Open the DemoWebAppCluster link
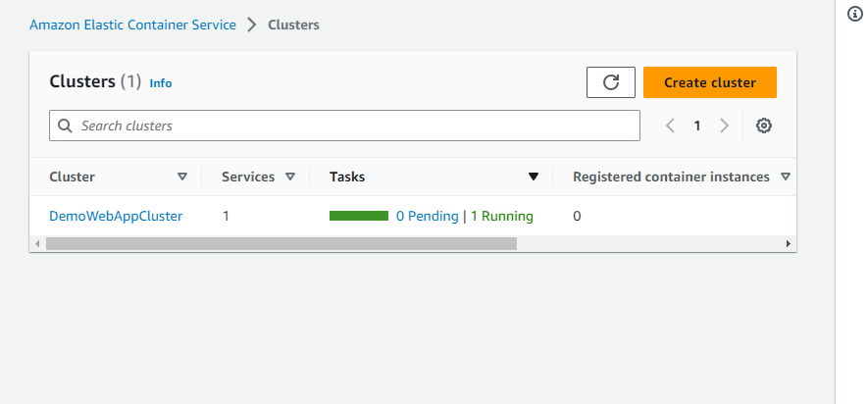Screen dimensions: 868x404 click(x=116, y=216)
